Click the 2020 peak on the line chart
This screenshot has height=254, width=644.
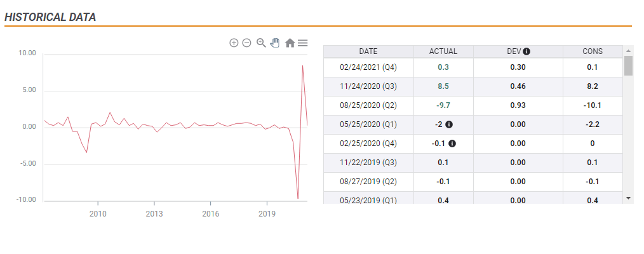tap(302, 65)
